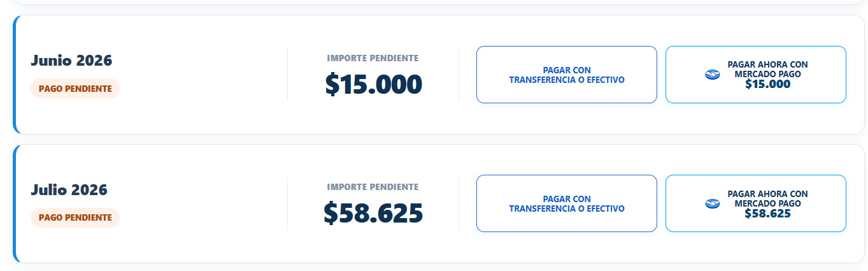Click the $58.625 amount inside the Mercado Pago button

767,213
